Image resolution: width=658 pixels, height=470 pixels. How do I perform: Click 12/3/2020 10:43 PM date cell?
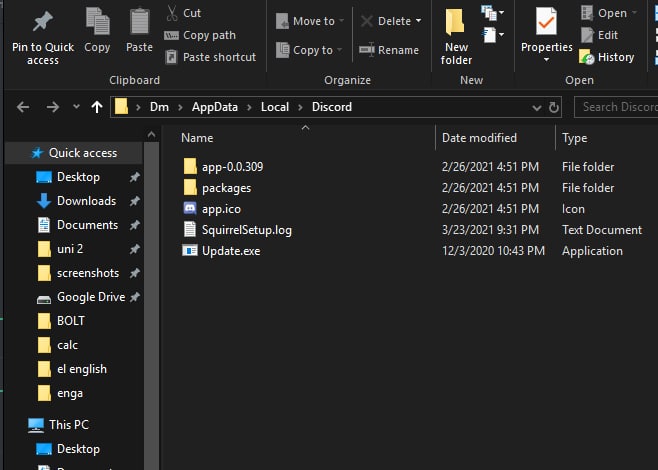493,251
